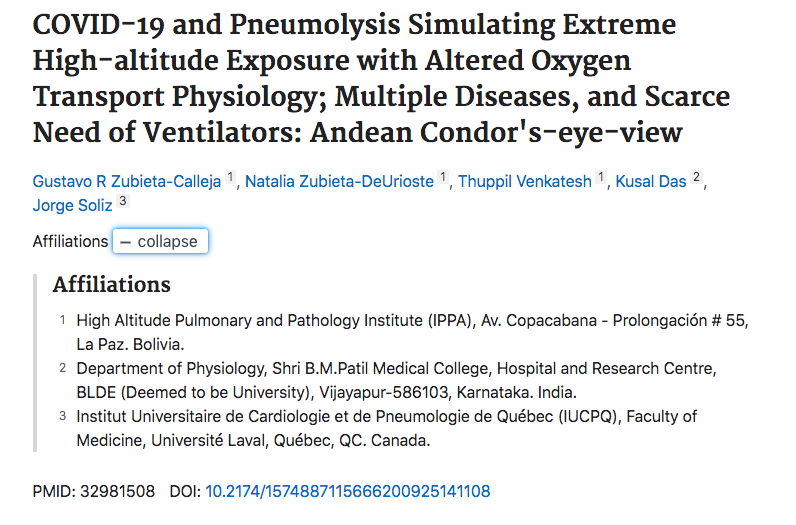
Task: Click affiliation superscript after Zubieta-Calleja
Action: pyautogui.click(x=230, y=179)
